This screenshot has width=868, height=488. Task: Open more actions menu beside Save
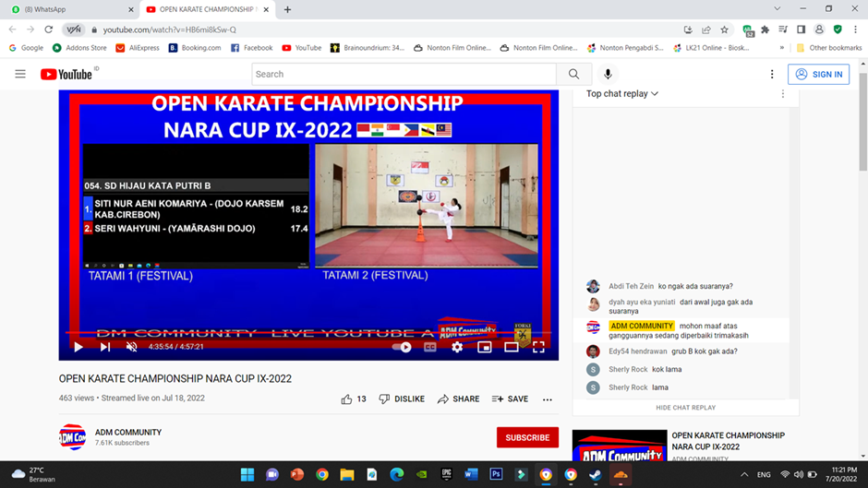pyautogui.click(x=548, y=399)
